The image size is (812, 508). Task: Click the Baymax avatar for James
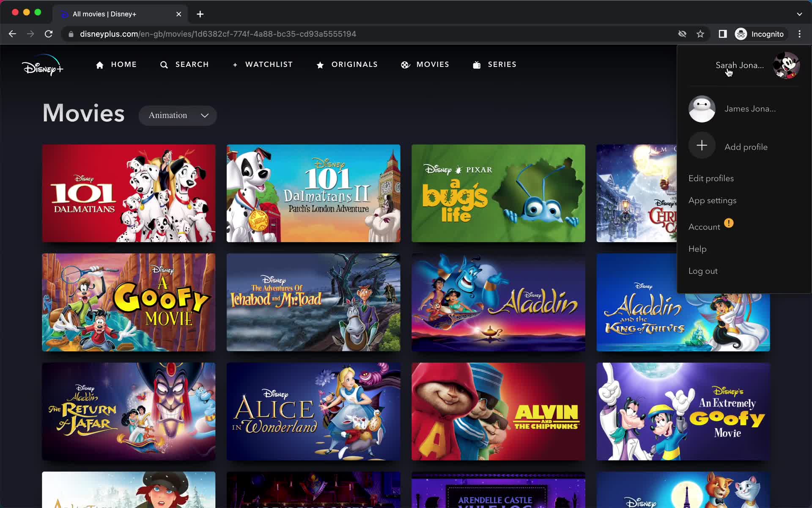coord(702,109)
